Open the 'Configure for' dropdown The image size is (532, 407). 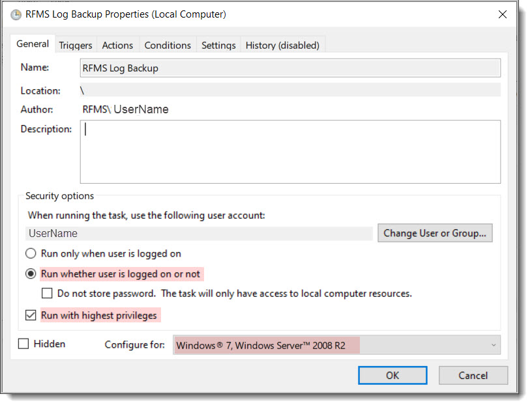pos(494,344)
